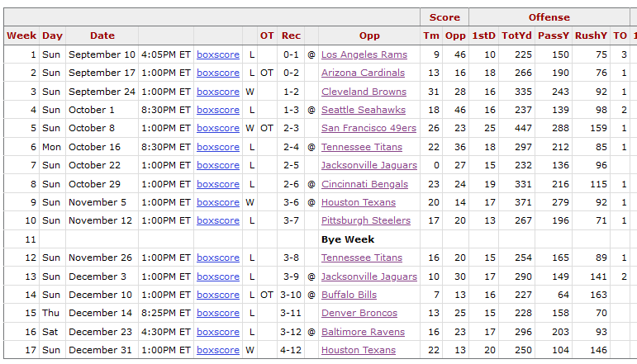Viewport: 637px width, 364px height.
Task: Open boxscore for September 24 game
Action: pos(218,92)
